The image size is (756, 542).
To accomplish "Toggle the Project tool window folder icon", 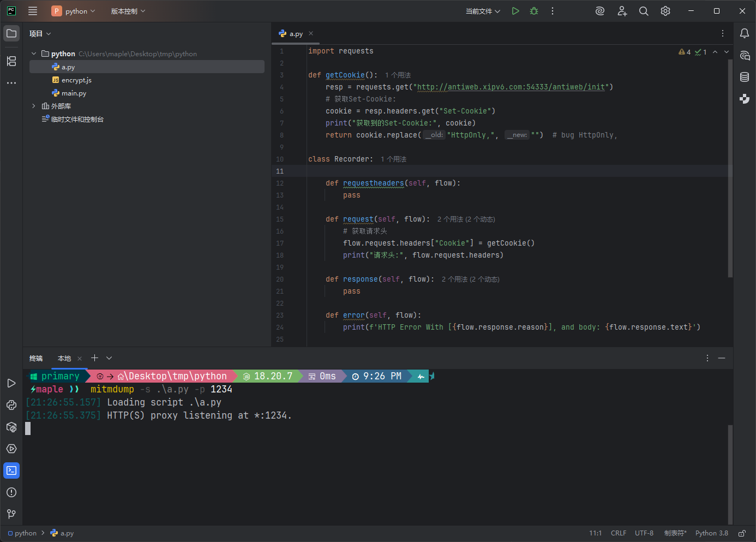I will [11, 33].
